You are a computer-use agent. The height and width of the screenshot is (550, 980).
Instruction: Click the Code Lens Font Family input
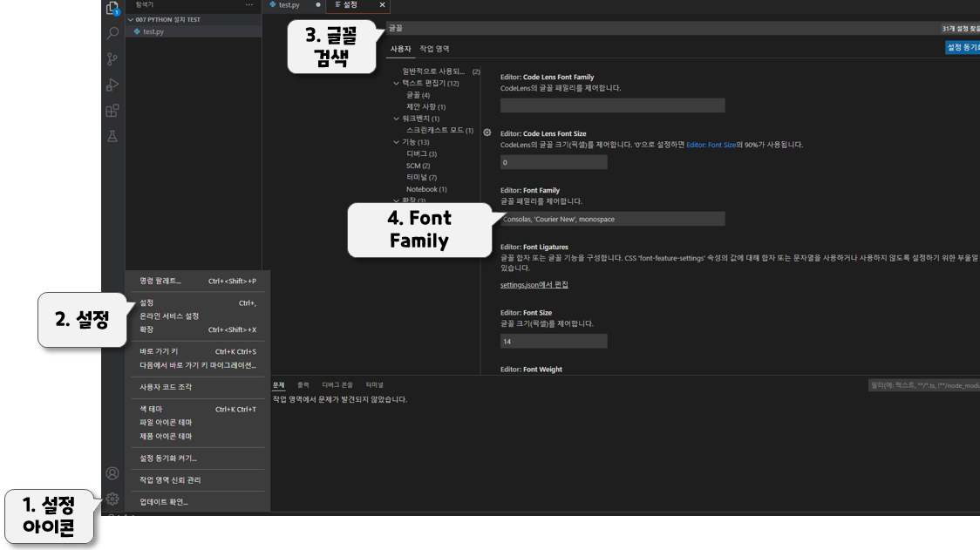tap(612, 105)
